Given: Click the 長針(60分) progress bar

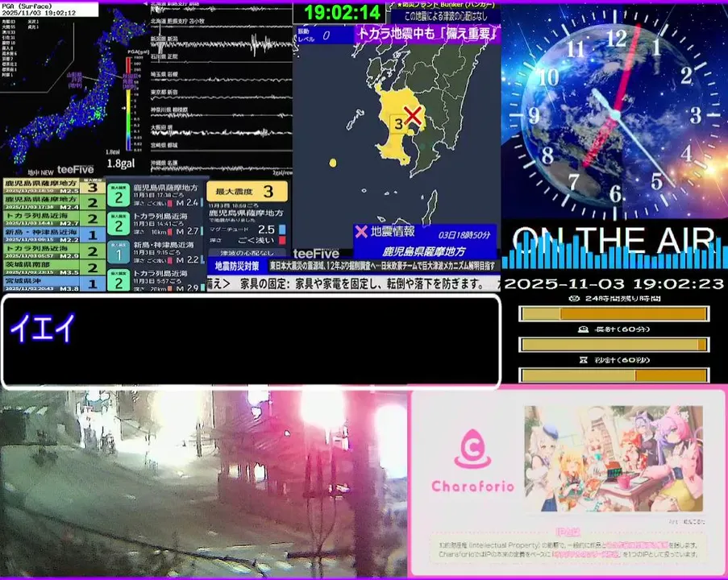Looking at the screenshot, I should (614, 345).
